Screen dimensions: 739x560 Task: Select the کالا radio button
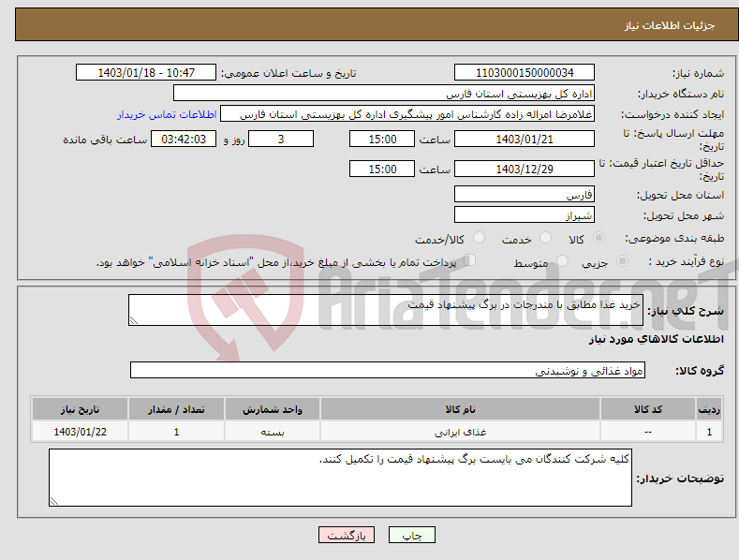(x=599, y=238)
